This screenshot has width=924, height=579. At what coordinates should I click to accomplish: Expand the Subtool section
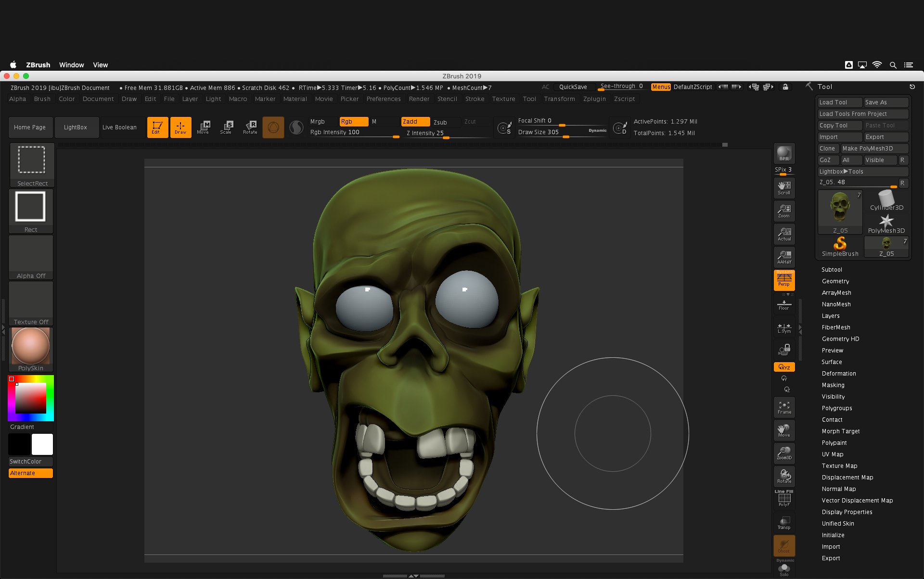pyautogui.click(x=832, y=270)
